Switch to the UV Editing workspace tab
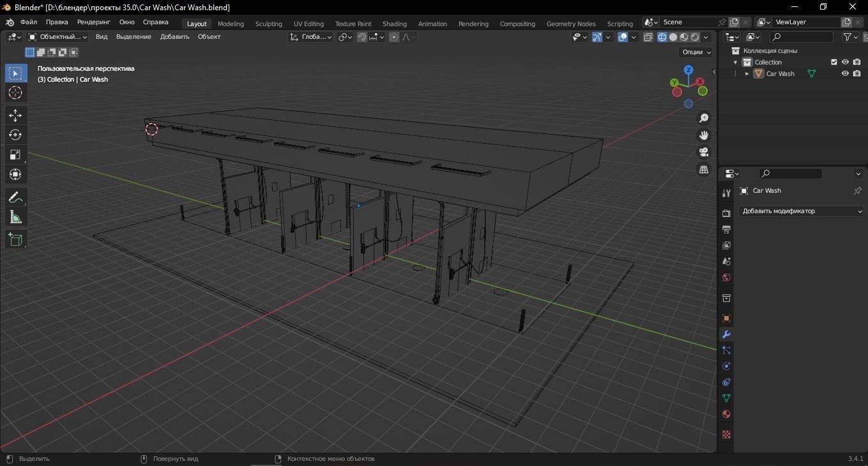 (308, 24)
